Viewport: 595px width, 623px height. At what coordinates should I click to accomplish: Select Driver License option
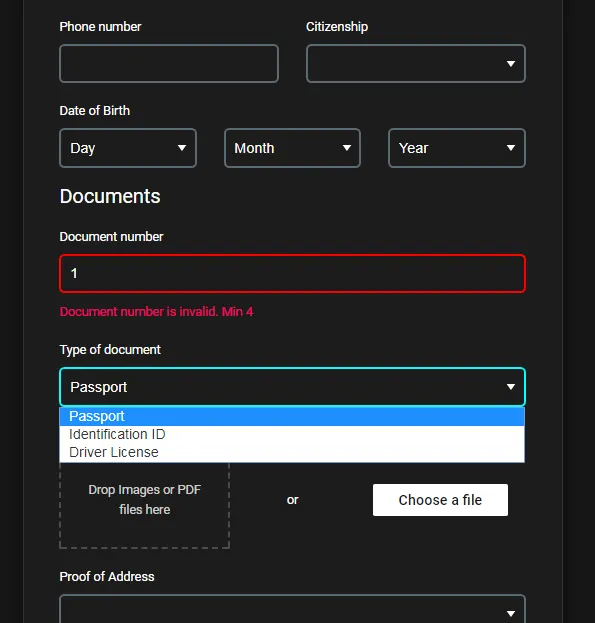coord(292,452)
